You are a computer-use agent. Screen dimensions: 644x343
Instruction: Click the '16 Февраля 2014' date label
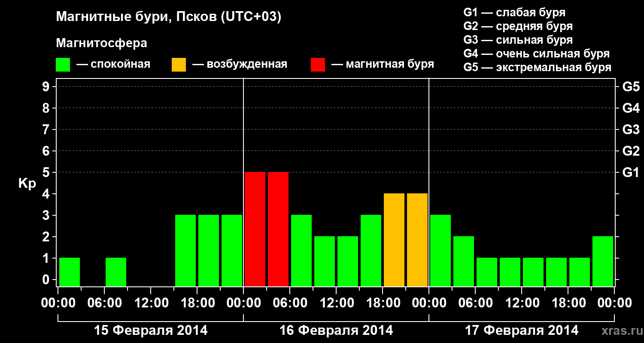coord(336,331)
